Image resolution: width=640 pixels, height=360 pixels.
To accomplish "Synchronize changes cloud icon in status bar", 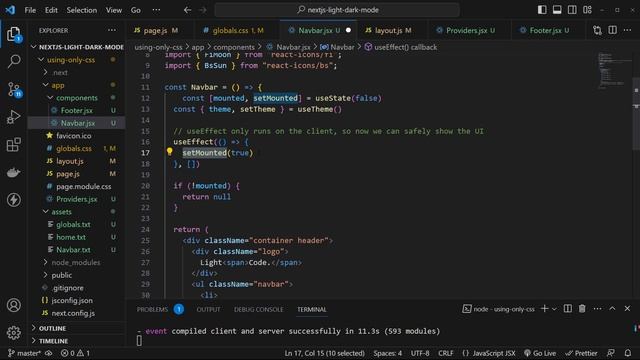I will pyautogui.click(x=49, y=353).
